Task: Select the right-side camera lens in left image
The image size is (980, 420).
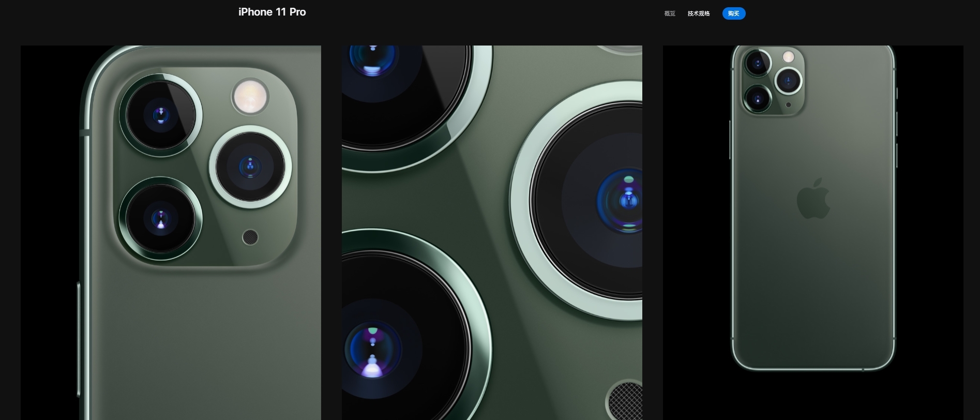Action: pos(250,167)
